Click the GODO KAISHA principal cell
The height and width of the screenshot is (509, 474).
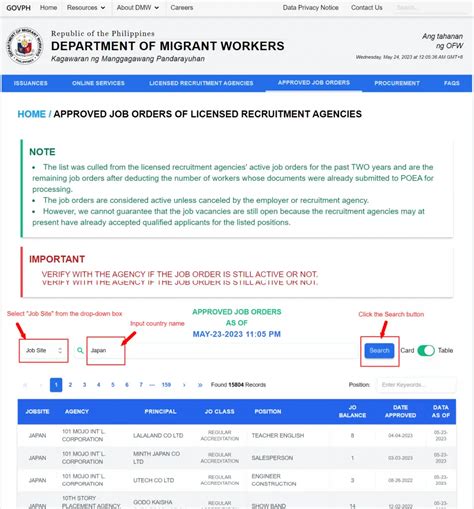tap(153, 502)
